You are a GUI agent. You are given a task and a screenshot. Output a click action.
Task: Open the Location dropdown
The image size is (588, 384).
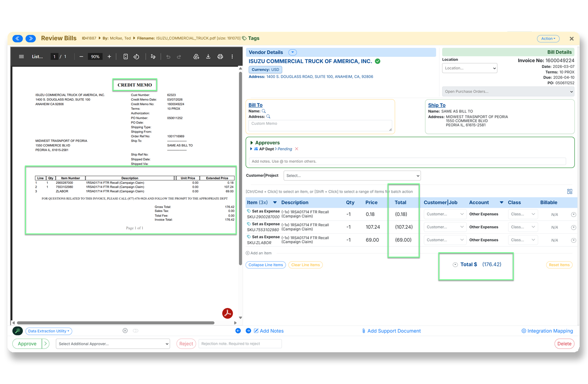tap(470, 68)
